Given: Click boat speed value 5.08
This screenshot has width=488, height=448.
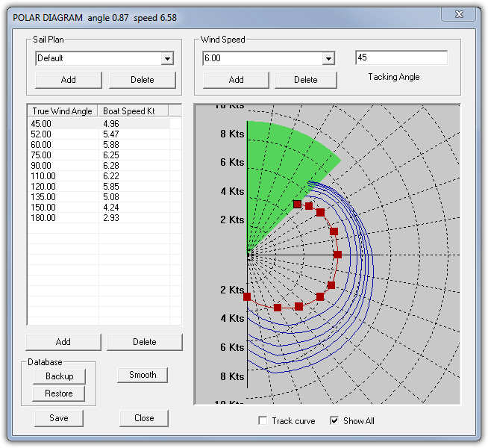Looking at the screenshot, I should tap(111, 197).
